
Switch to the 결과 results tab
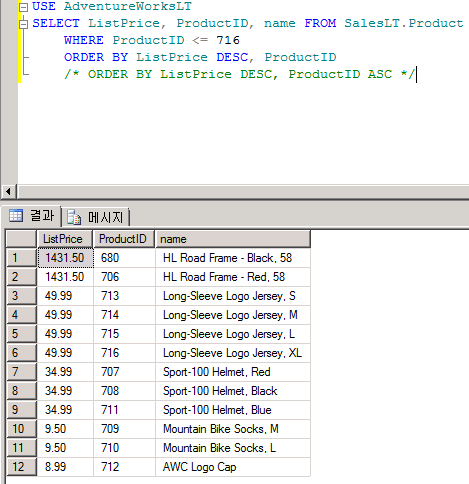32,216
